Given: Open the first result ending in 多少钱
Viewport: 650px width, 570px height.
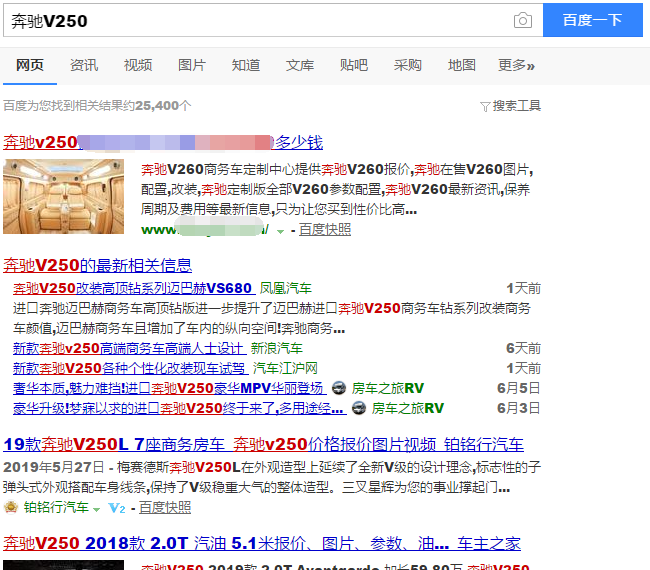Looking at the screenshot, I should tap(163, 142).
